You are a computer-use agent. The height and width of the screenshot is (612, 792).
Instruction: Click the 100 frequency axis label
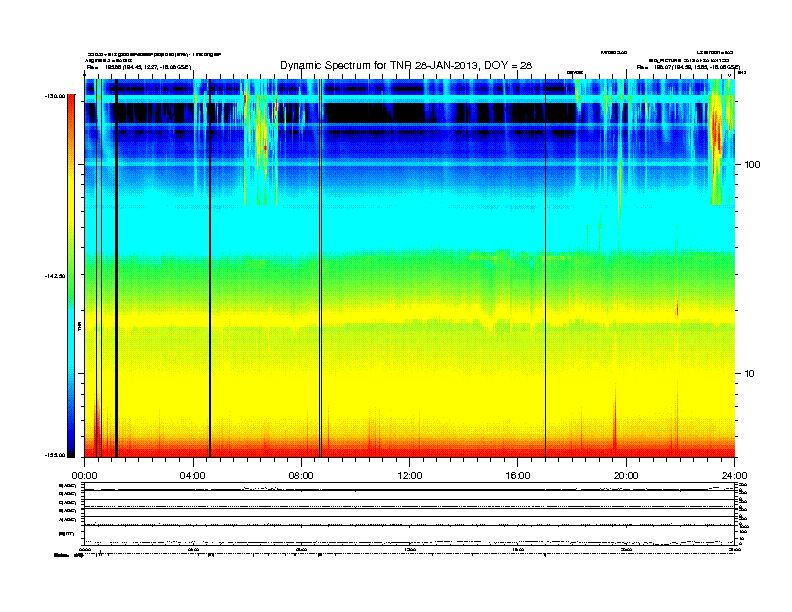click(753, 165)
